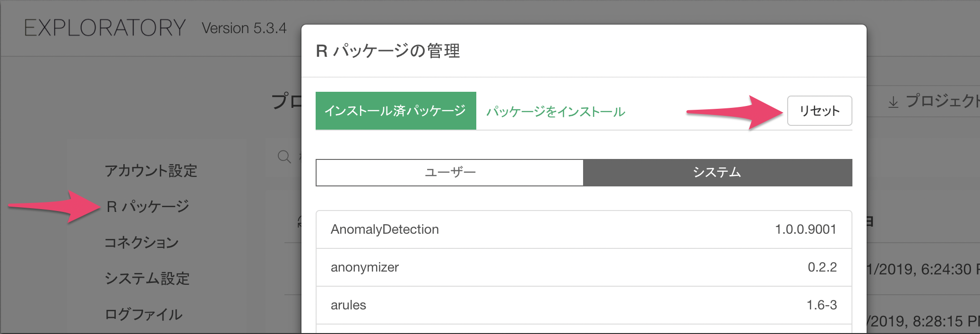Viewport: 980px width, 334px height.
Task: Click the リセット button
Action: pyautogui.click(x=820, y=111)
